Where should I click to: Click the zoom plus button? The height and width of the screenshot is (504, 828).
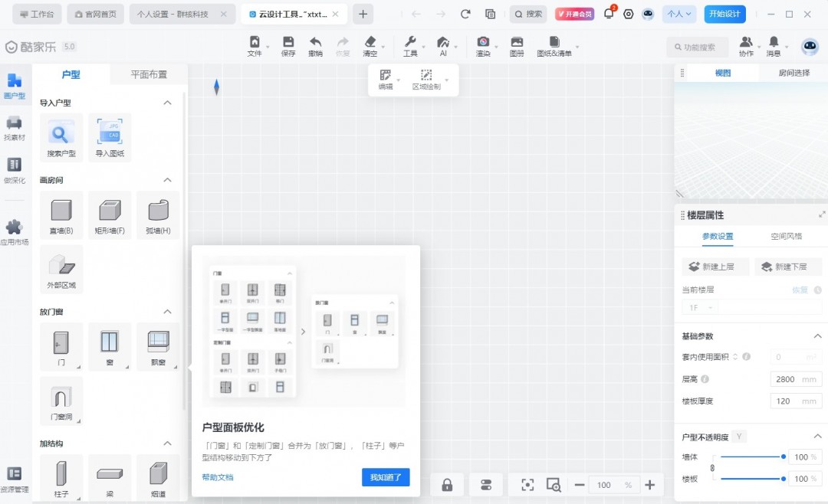(x=650, y=485)
